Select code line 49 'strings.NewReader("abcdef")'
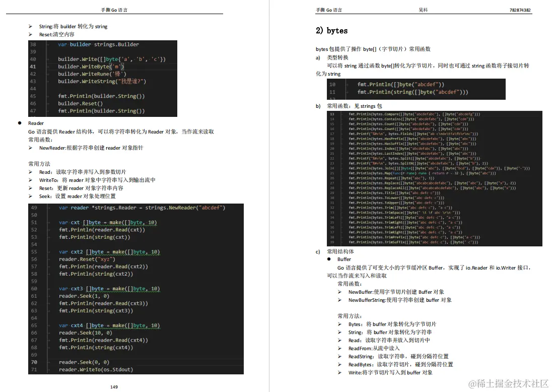The height and width of the screenshot is (392, 552). coord(142,208)
